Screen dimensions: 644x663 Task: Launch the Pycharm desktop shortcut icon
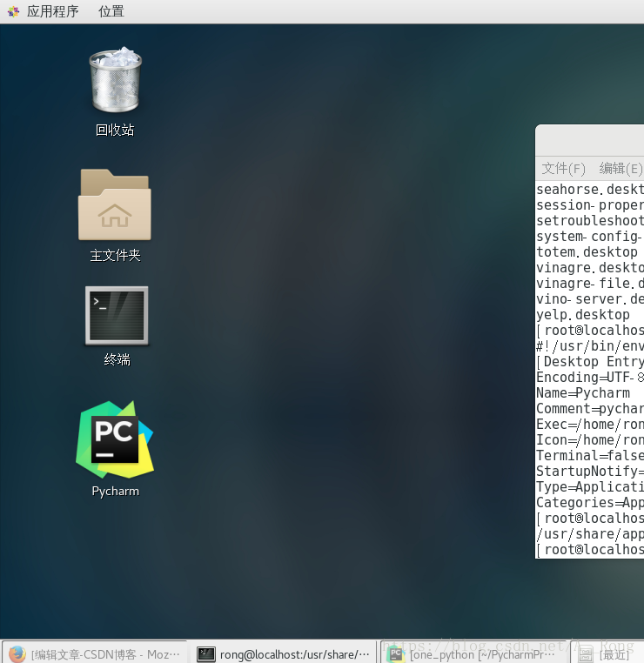pyautogui.click(x=115, y=439)
